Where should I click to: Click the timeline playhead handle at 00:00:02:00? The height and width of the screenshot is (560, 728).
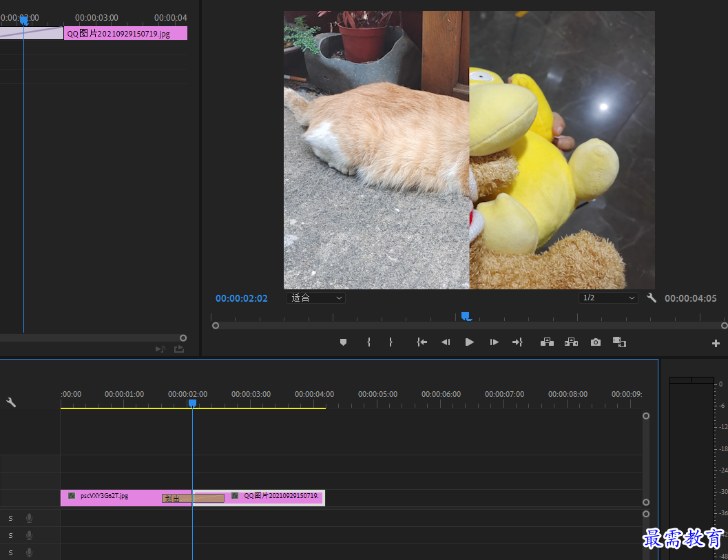(192, 403)
